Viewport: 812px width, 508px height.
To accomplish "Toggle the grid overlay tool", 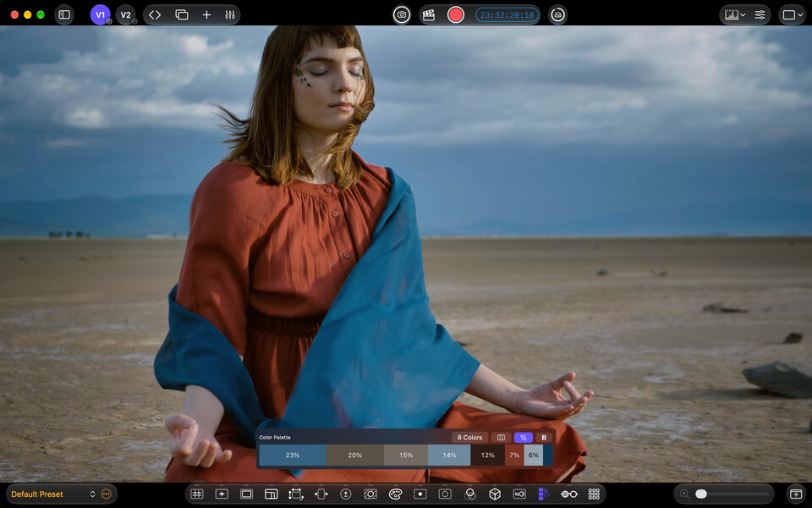I will [x=197, y=494].
